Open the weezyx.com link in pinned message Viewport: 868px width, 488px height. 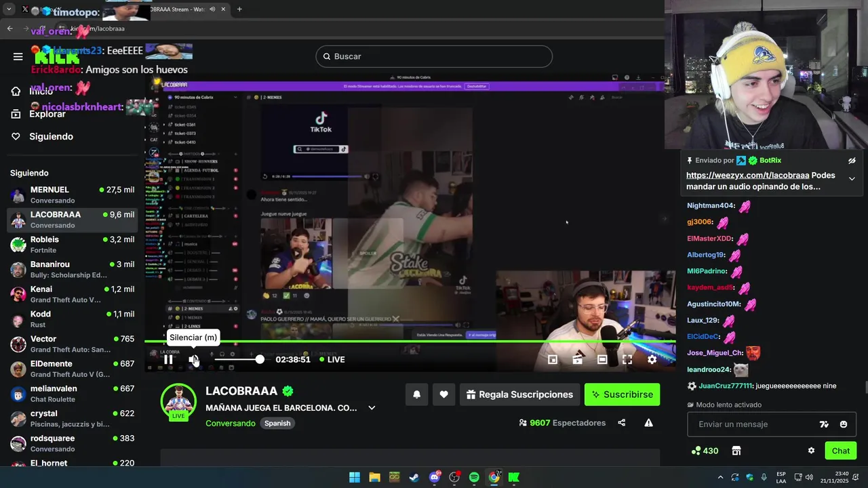747,175
